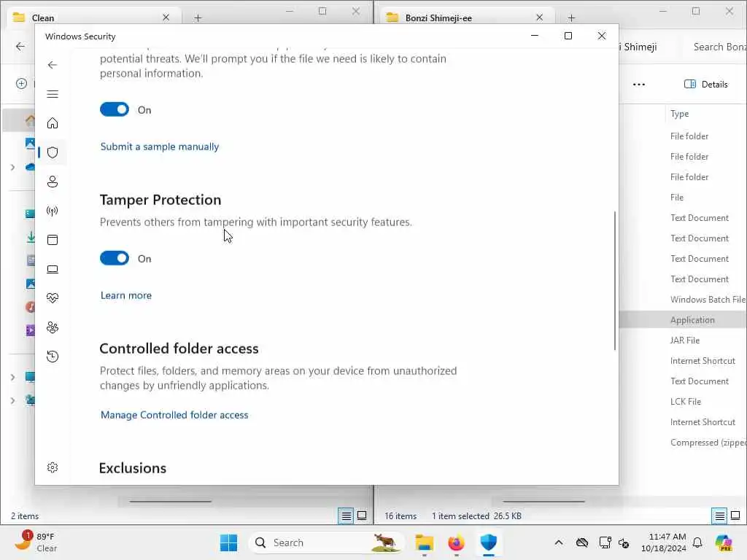Screen dimensions: 747x560
Task: Show hidden system tray icons
Action: [559, 542]
